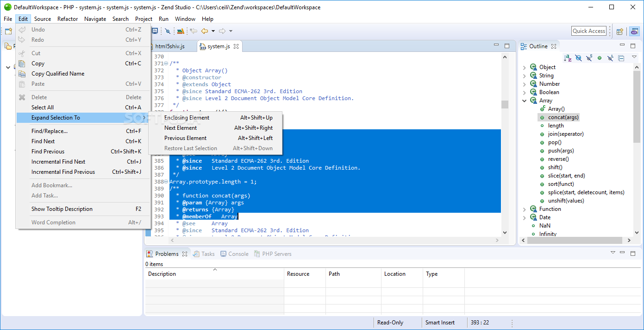
Task: Click Smart Insert in status bar
Action: click(x=440, y=323)
